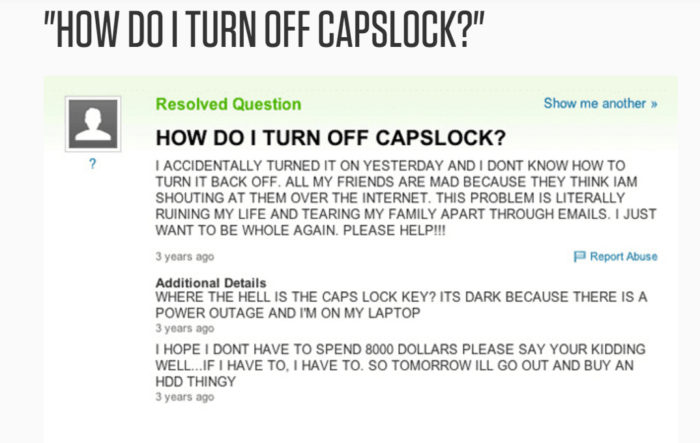
Task: Open the "?" username link below the avatar
Action: [x=92, y=165]
